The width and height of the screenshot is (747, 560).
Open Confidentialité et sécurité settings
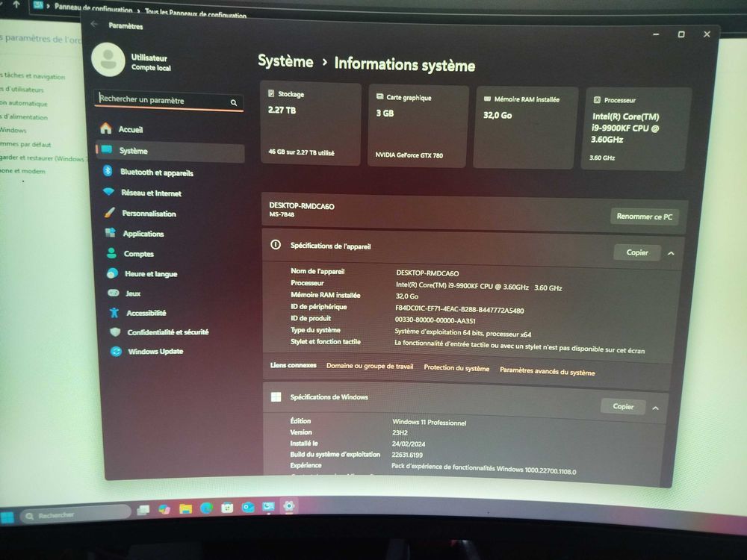[x=167, y=332]
